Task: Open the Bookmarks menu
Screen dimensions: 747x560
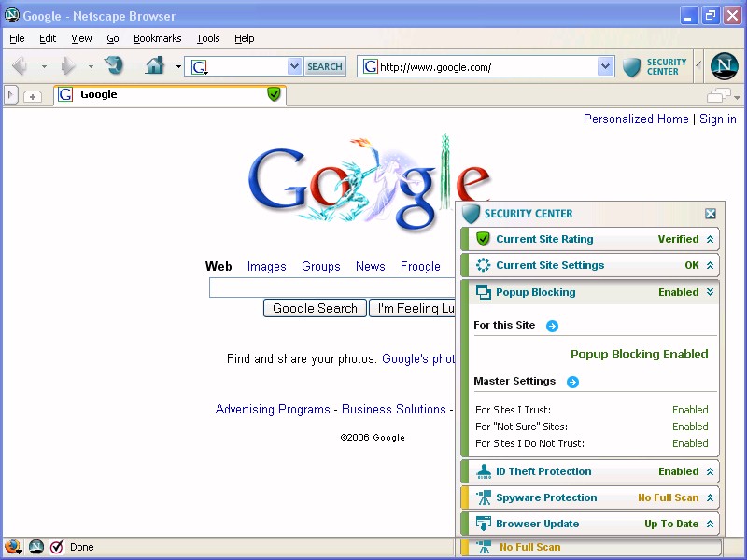Action: click(x=157, y=38)
